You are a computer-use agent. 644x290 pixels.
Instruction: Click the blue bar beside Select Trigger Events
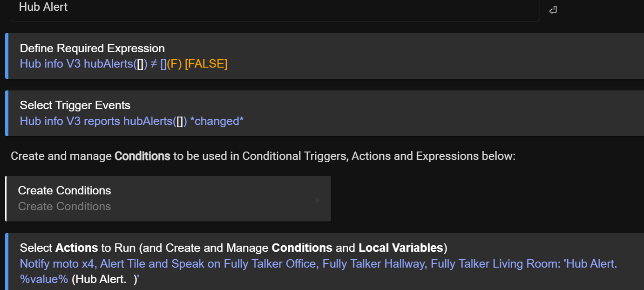coord(7,113)
